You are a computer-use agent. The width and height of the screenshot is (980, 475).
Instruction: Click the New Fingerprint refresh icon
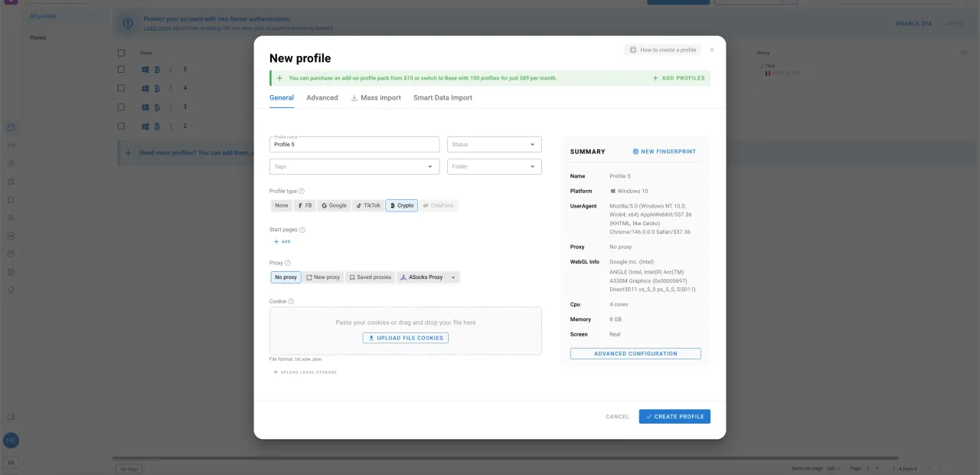[635, 152]
